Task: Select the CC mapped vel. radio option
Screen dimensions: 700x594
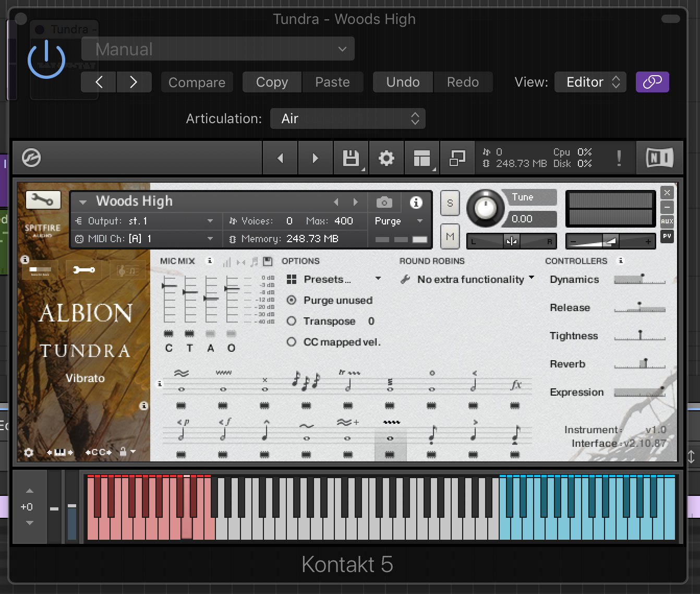Action: coord(292,342)
